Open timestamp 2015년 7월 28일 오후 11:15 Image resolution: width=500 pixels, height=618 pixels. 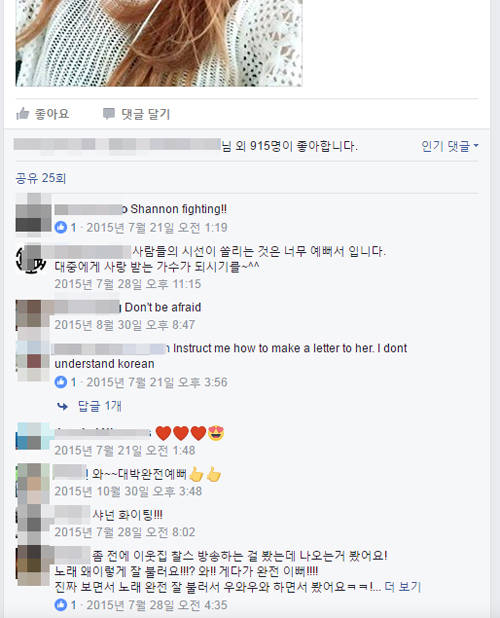click(128, 284)
